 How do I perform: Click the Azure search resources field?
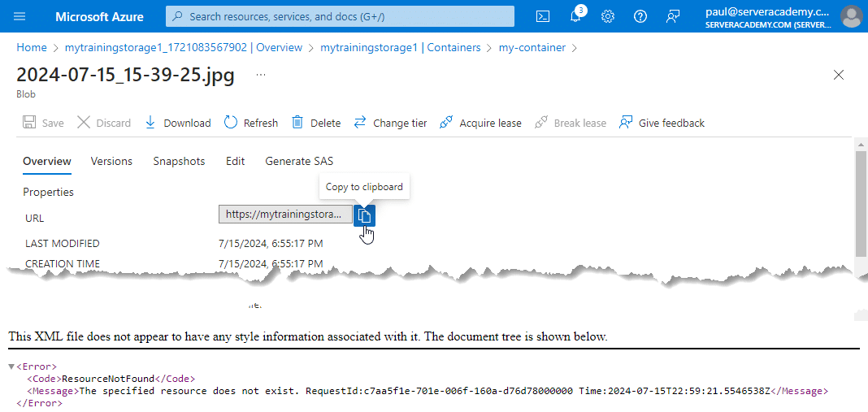click(341, 16)
